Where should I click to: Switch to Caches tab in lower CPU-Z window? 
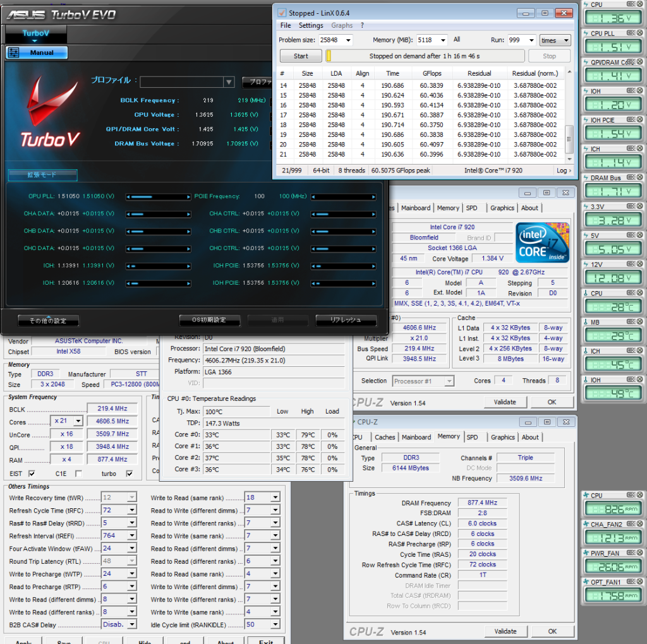tap(385, 437)
